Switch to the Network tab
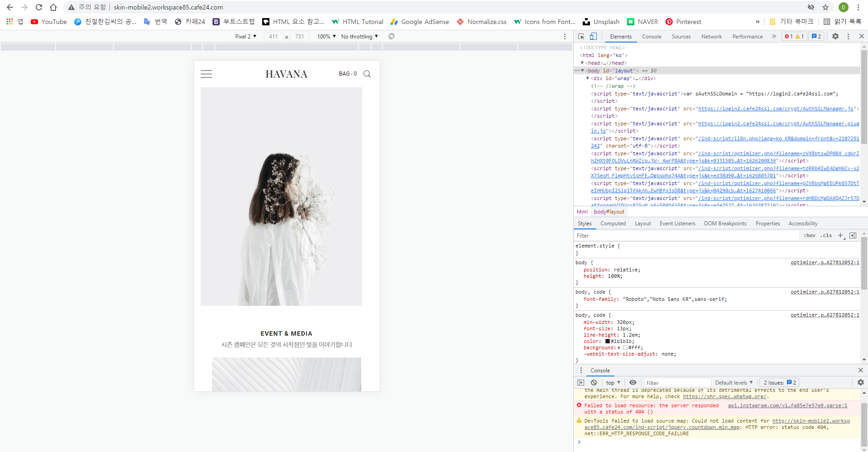The image size is (868, 452). [712, 37]
